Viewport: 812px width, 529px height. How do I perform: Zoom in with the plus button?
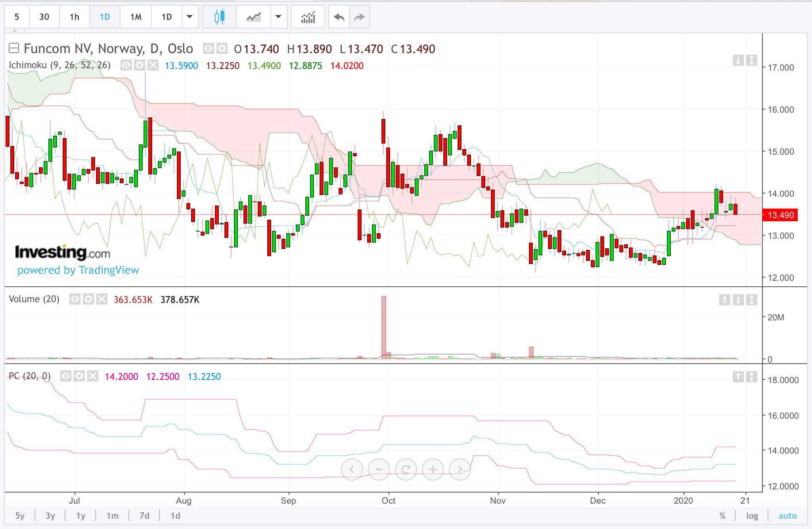(433, 470)
